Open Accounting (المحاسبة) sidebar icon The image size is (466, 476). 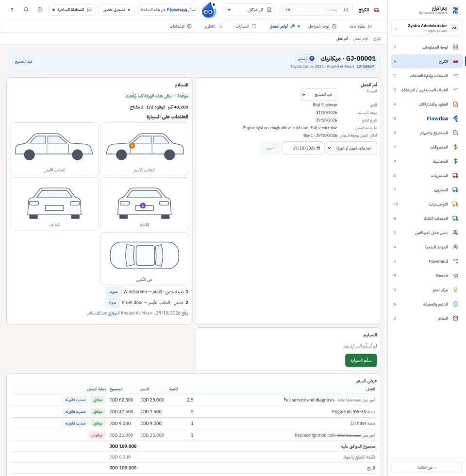point(455,161)
